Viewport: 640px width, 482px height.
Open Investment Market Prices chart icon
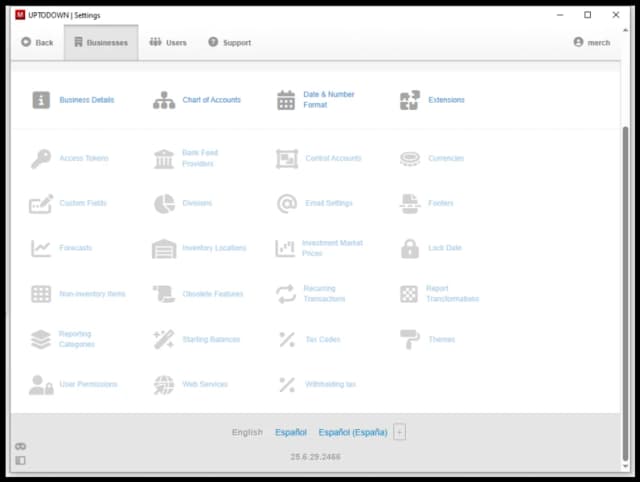click(x=285, y=248)
